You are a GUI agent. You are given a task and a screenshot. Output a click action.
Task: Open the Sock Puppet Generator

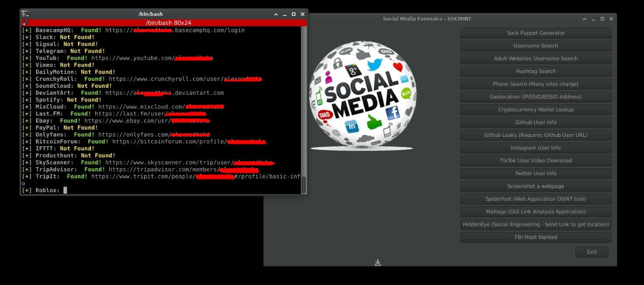[535, 33]
